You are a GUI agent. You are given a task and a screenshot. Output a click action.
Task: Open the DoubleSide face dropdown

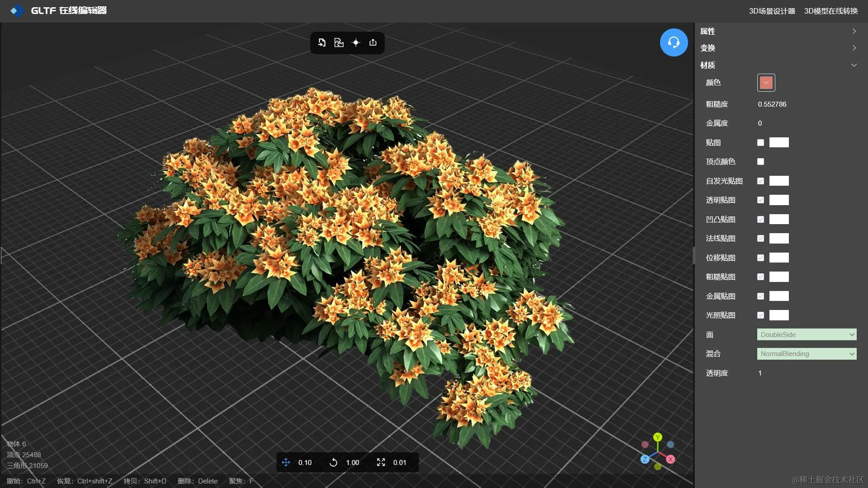[x=807, y=335]
